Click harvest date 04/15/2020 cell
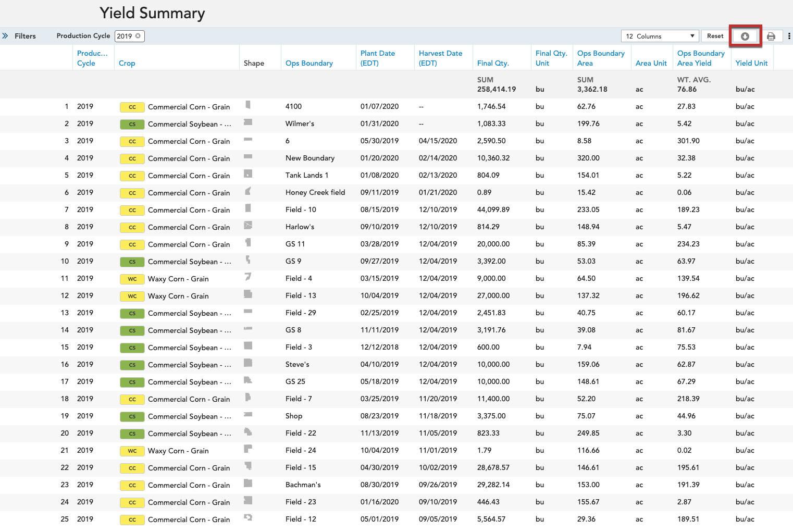 tap(438, 141)
